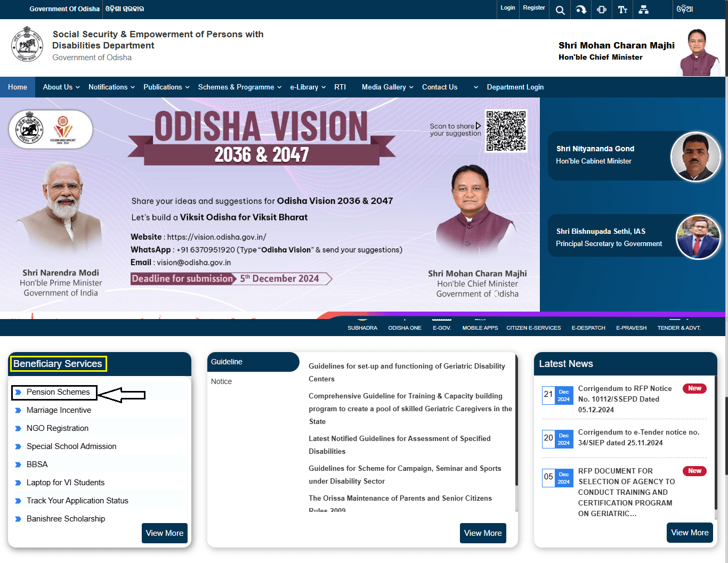Viewport: 728px width, 563px height.
Task: Open the Contact Us page
Action: [440, 87]
